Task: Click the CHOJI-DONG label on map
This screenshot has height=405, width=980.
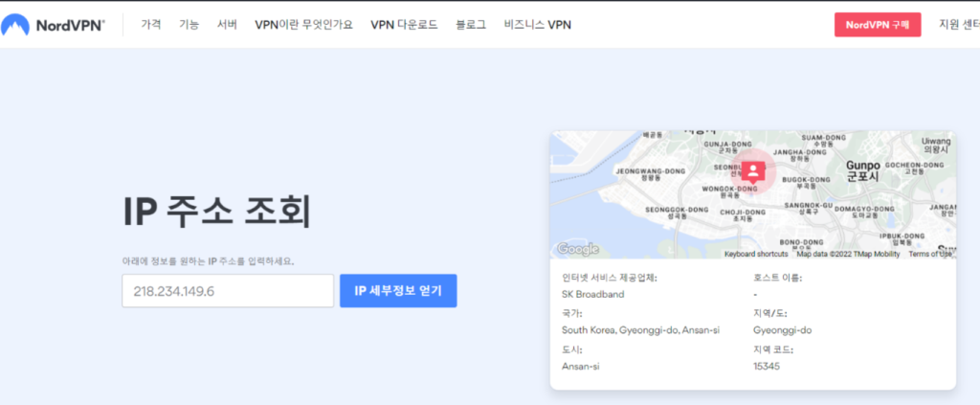Action: coord(743,215)
